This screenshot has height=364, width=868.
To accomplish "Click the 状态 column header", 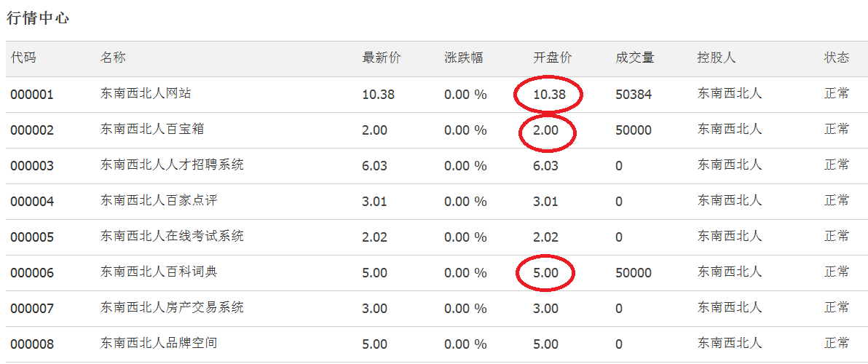I will pyautogui.click(x=837, y=58).
